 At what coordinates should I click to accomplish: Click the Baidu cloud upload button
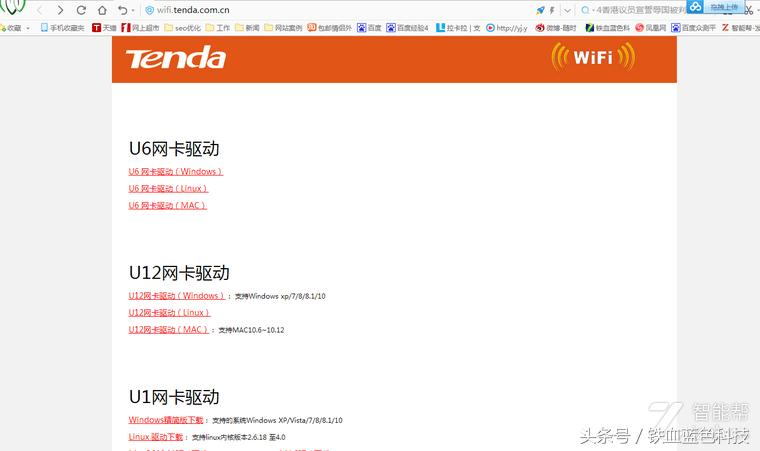pyautogui.click(x=715, y=7)
